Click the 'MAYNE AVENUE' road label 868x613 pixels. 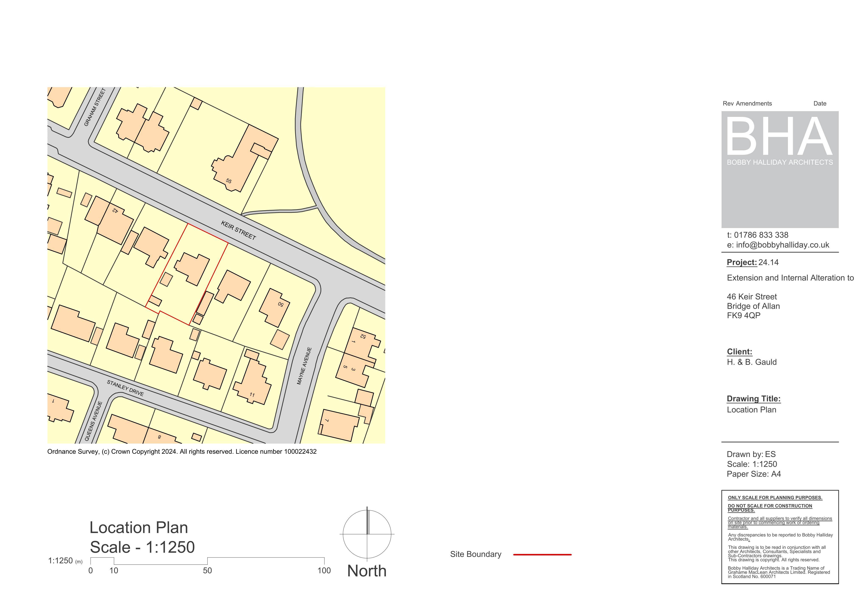304,366
